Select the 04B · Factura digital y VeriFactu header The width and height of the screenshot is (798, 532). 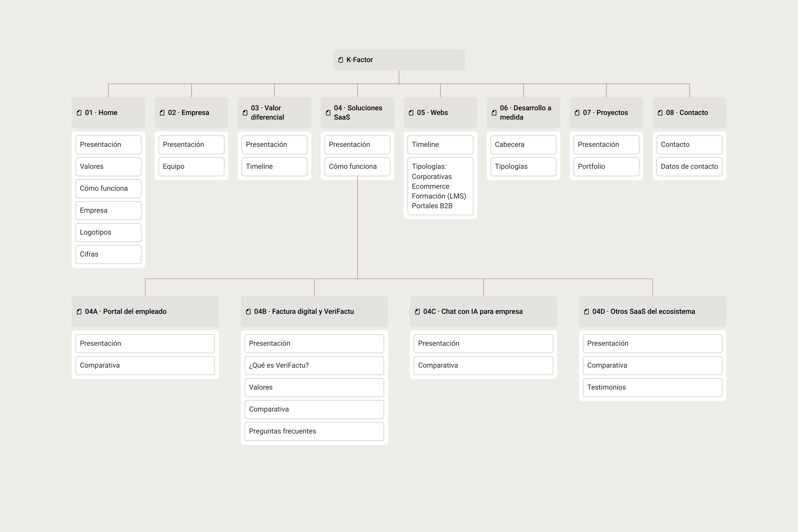[315, 311]
